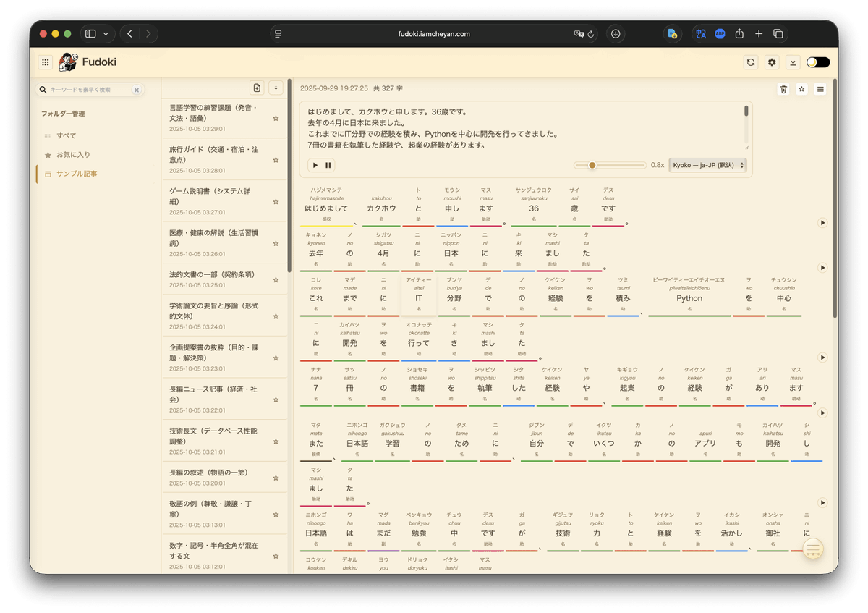This screenshot has width=868, height=613.
Task: Open the sort order dropdown in document list
Action: pyautogui.click(x=276, y=88)
